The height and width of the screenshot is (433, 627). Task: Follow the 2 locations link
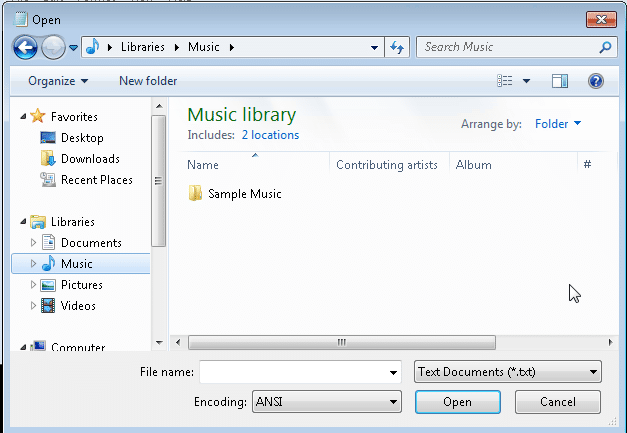coord(270,135)
